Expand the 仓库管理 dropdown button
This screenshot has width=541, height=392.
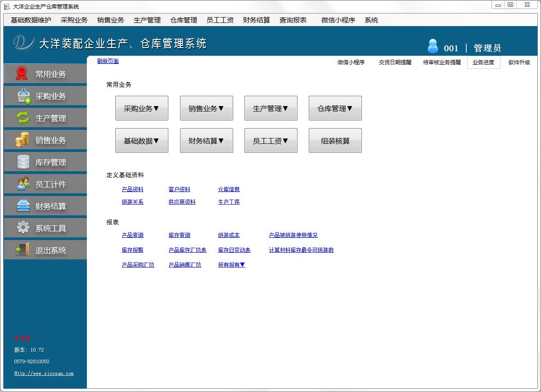335,108
